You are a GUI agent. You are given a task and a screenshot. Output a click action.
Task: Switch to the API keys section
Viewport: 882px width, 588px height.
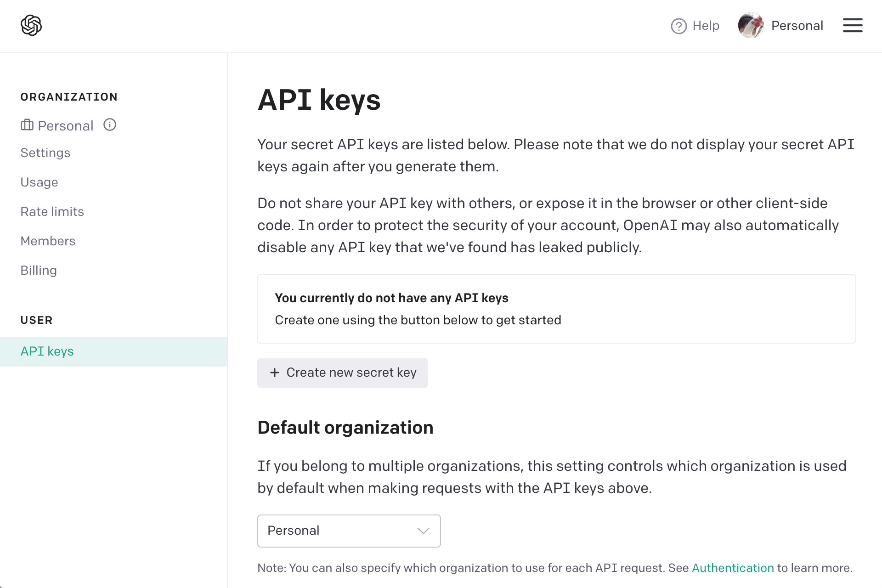pos(47,351)
